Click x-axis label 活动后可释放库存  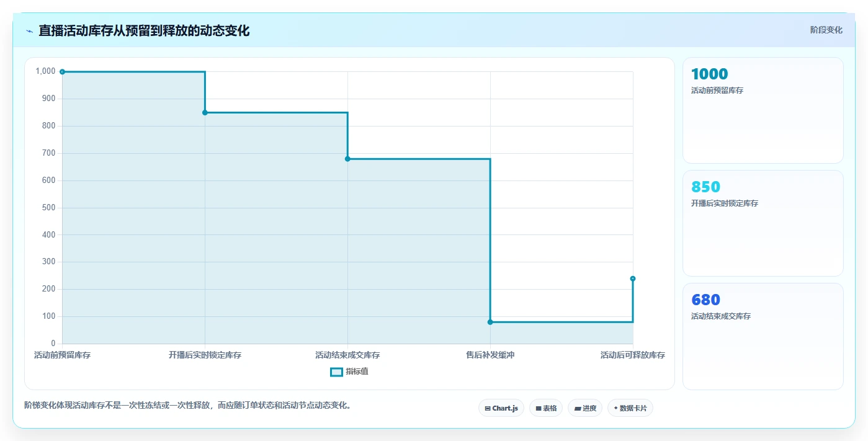tap(633, 355)
